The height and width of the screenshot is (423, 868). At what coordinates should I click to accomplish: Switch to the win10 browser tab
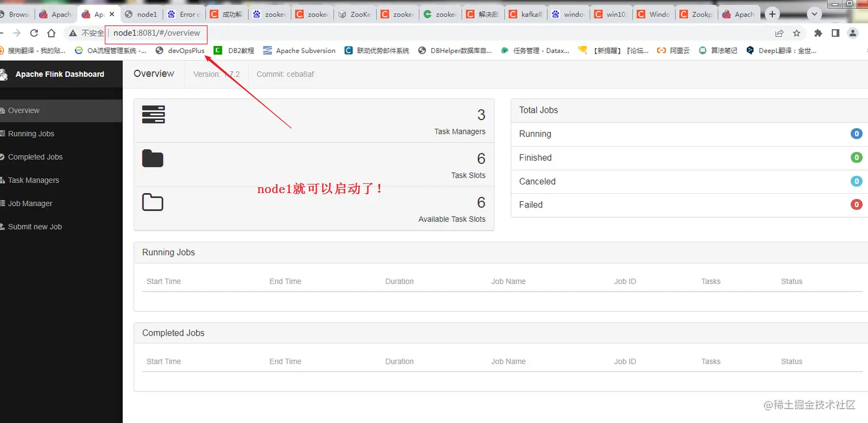[x=611, y=14]
